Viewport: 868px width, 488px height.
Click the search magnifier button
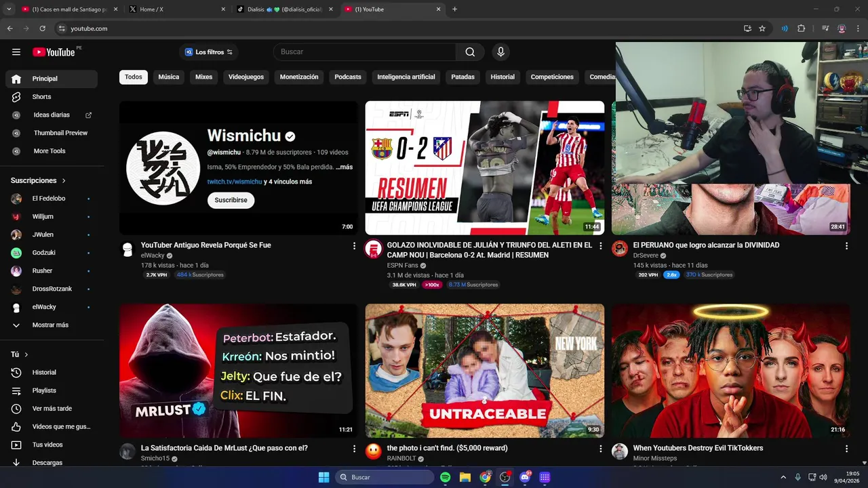pyautogui.click(x=470, y=52)
